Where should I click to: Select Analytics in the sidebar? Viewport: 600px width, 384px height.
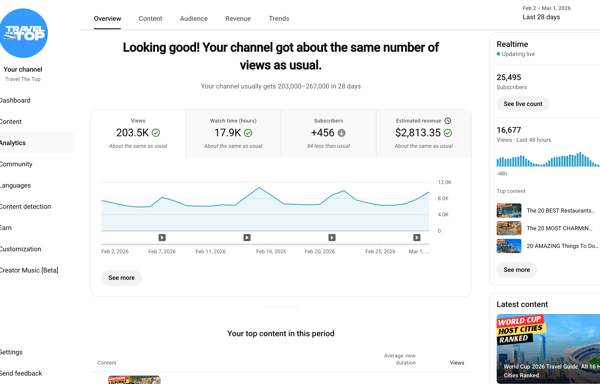pos(37,143)
